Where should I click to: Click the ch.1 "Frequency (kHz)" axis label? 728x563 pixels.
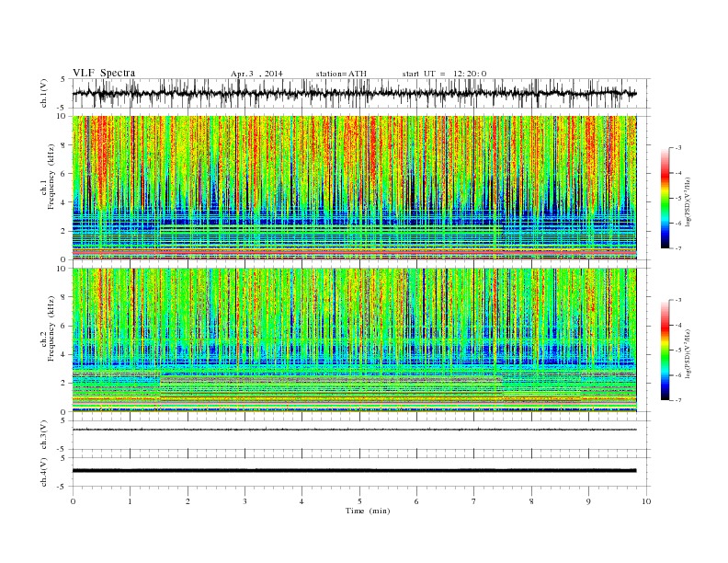click(51, 177)
